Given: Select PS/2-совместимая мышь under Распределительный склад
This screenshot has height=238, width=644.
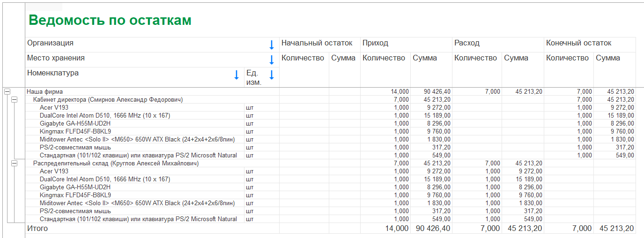Looking at the screenshot, I should point(75,211).
